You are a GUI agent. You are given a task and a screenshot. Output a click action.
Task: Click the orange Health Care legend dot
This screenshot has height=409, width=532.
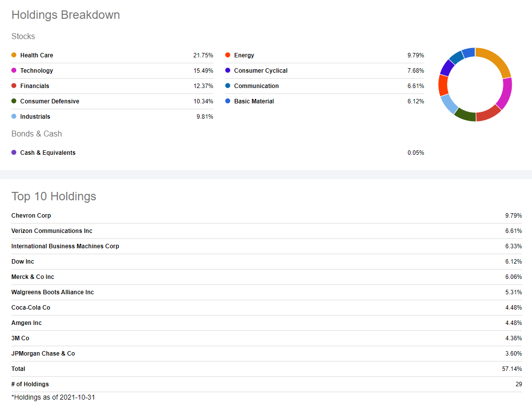pyautogui.click(x=14, y=55)
